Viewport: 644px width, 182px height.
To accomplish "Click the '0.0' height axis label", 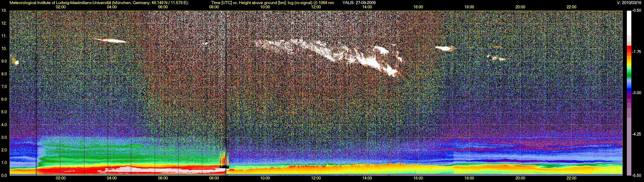I will pyautogui.click(x=4, y=175).
